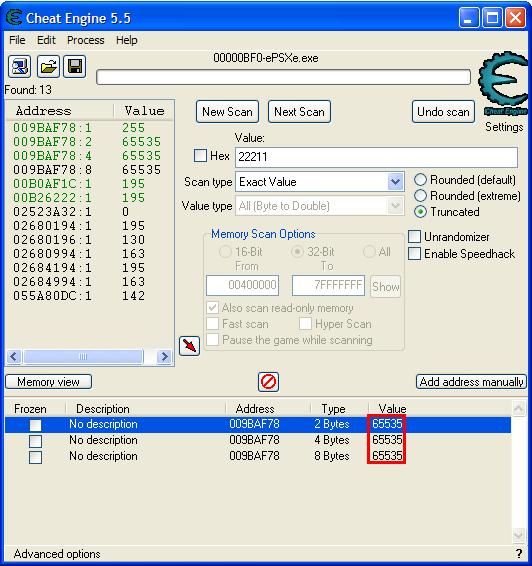This screenshot has height=566, width=532.
Task: Select the Rounded (extreme) radio button
Action: (420, 196)
